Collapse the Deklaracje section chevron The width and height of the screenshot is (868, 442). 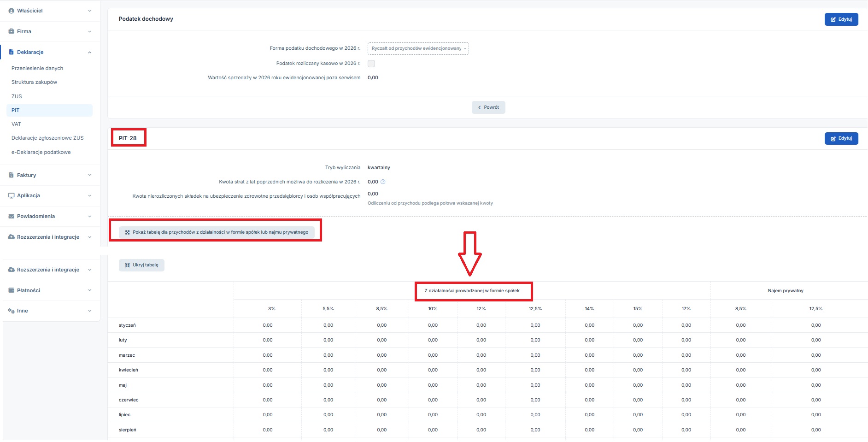click(89, 52)
